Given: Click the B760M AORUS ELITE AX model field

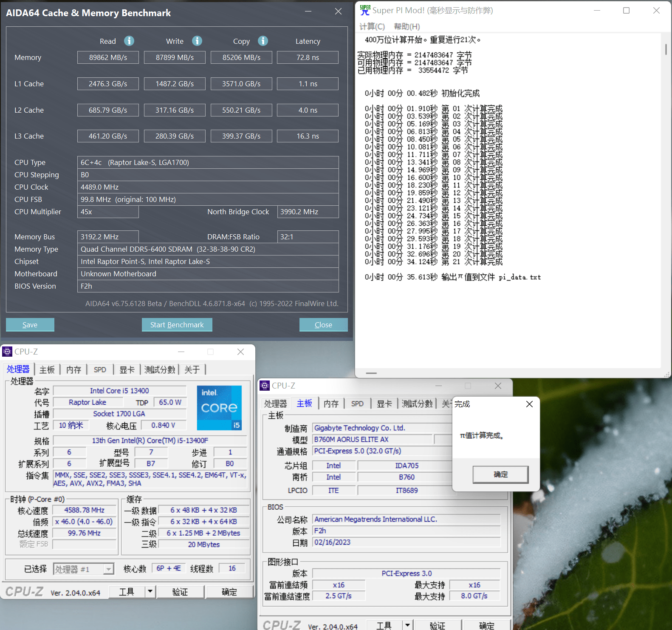Looking at the screenshot, I should click(x=372, y=440).
